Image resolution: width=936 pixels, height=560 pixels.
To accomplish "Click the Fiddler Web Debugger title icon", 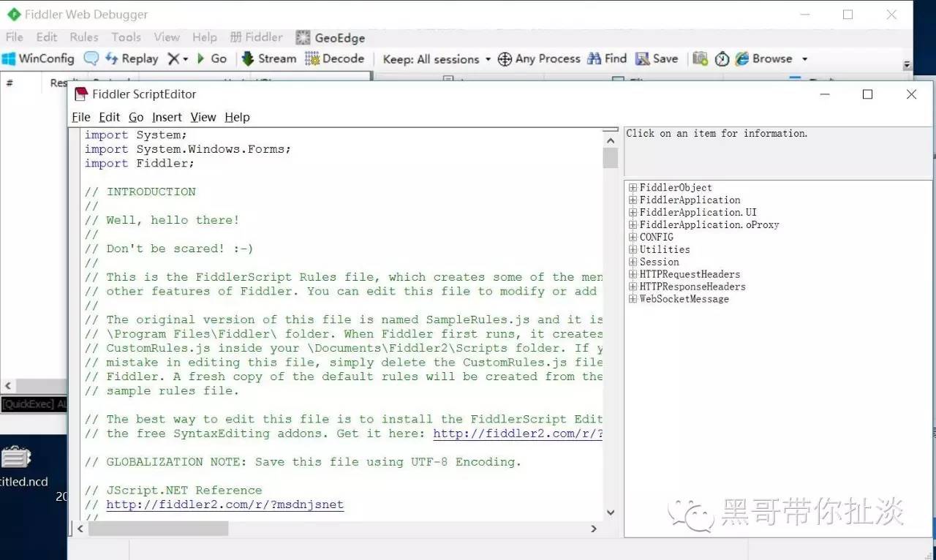I will pos(13,14).
